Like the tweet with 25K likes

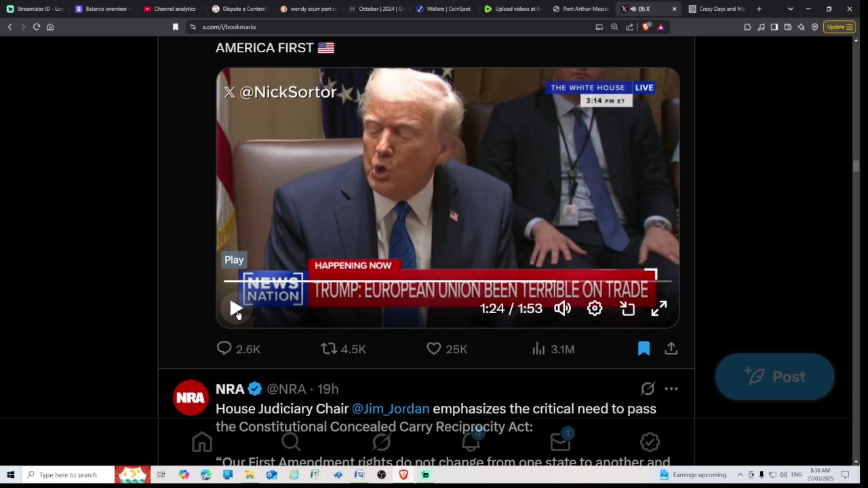[447, 348]
